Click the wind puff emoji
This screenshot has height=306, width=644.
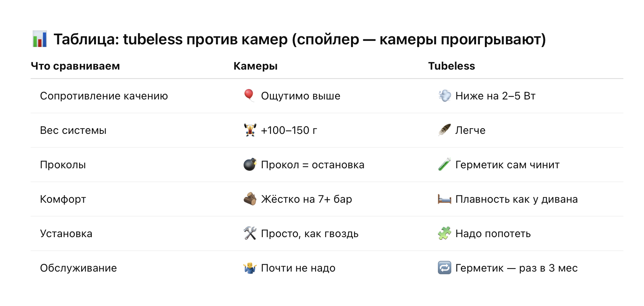[444, 96]
